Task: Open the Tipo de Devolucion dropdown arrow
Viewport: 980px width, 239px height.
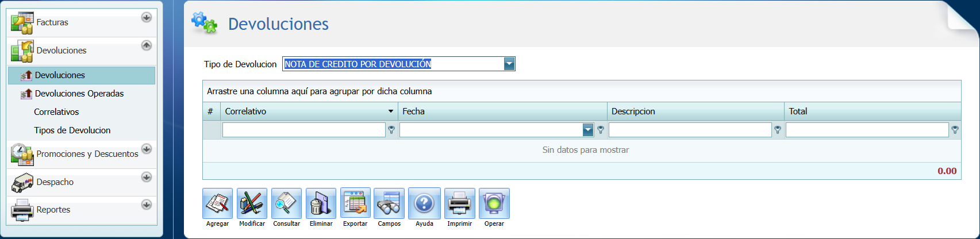Action: pos(509,64)
